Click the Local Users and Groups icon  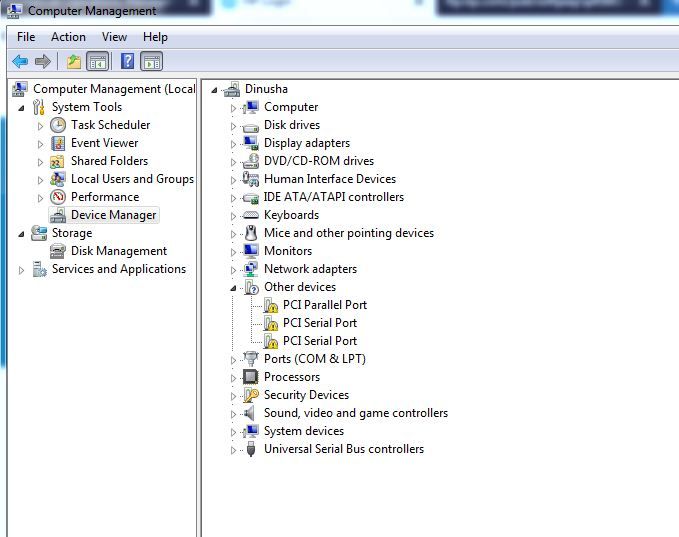coord(58,179)
